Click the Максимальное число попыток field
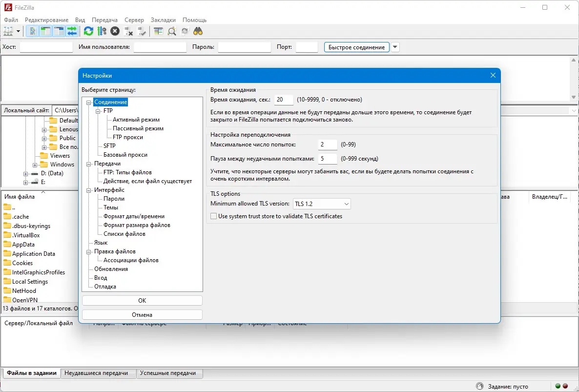Viewport: 579px width, 392px height. click(x=328, y=144)
